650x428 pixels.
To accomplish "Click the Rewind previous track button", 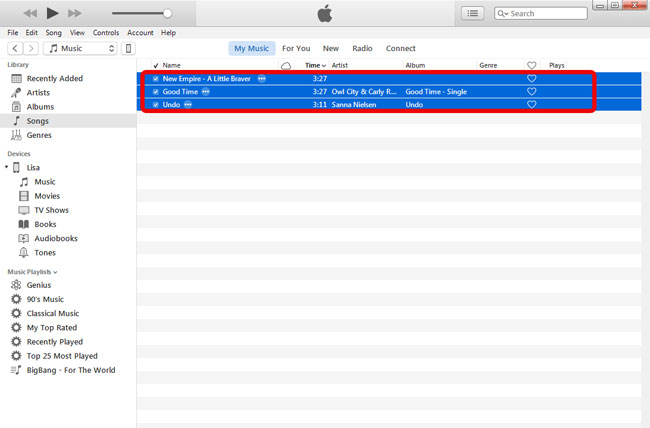I will [x=30, y=13].
